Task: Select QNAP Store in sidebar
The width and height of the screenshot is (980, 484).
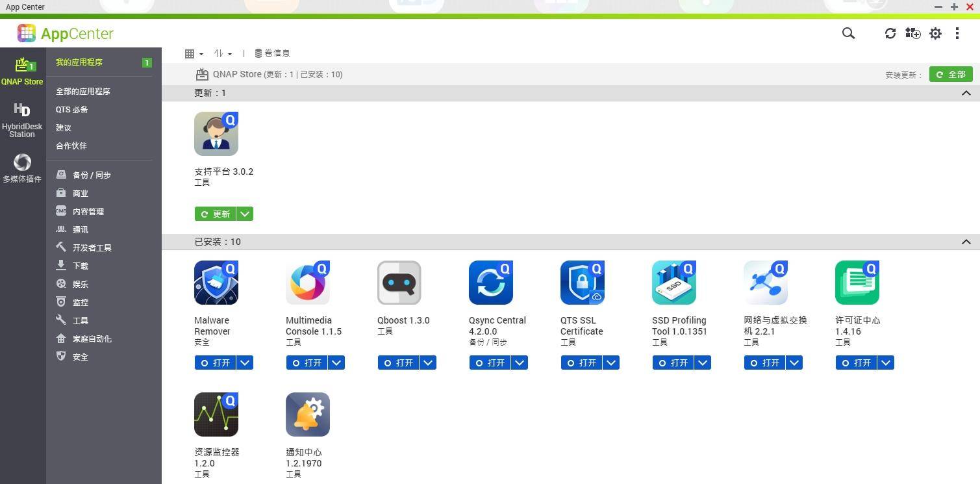Action: tap(22, 71)
